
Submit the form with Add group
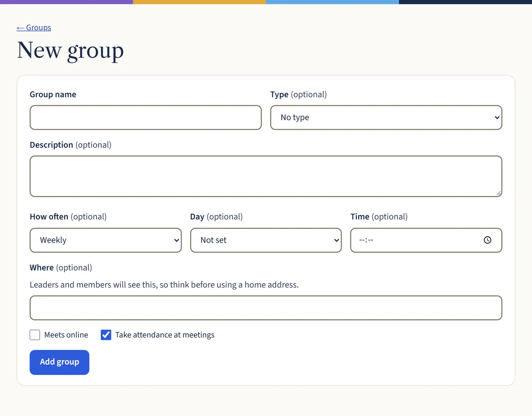click(x=60, y=362)
